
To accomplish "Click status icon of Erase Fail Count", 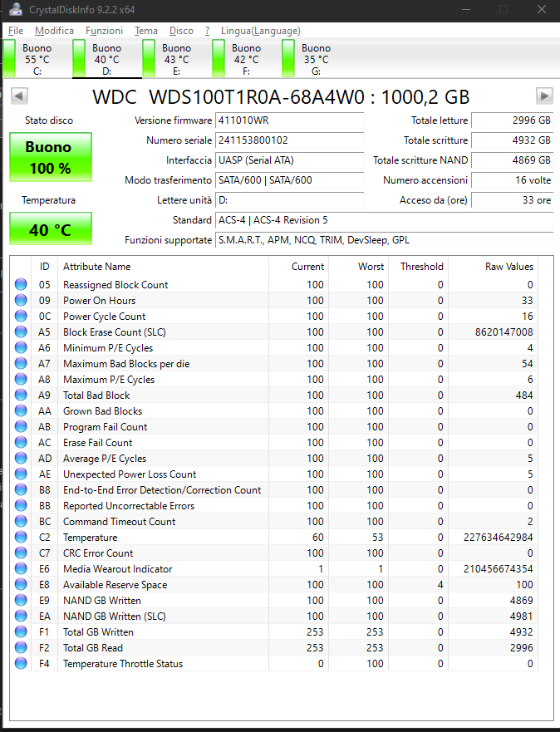I will (21, 442).
